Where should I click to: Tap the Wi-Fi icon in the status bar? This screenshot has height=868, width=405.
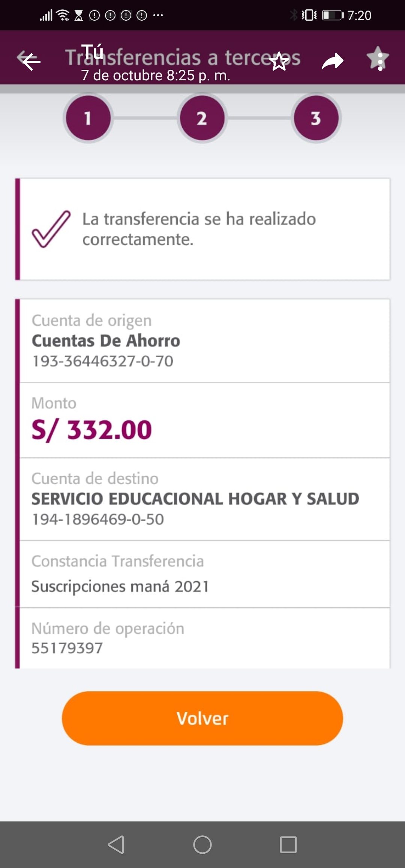tap(63, 15)
